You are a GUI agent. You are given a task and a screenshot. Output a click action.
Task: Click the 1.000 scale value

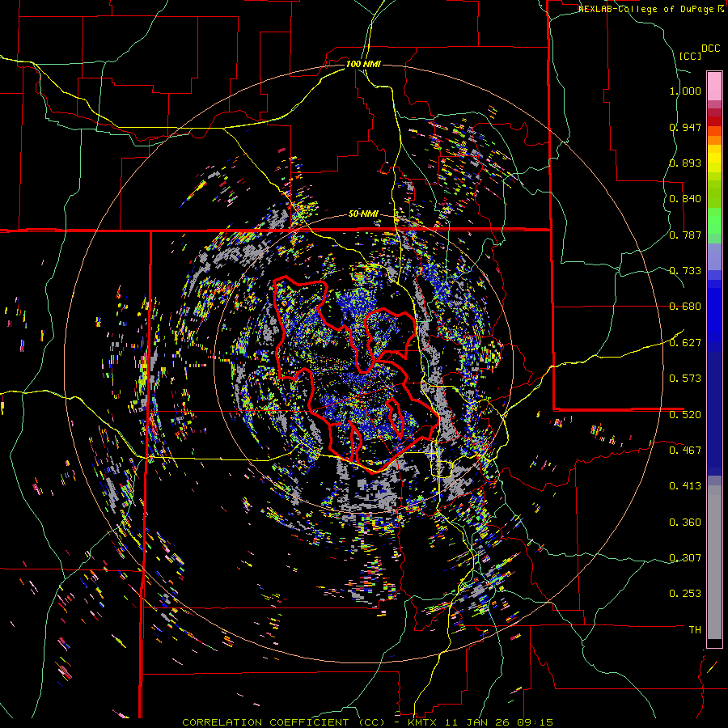685,91
